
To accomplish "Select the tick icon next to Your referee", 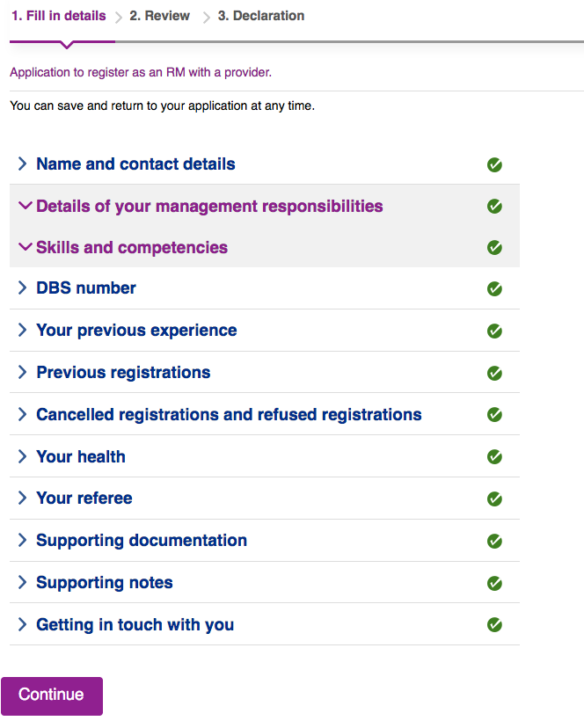I will tap(494, 499).
